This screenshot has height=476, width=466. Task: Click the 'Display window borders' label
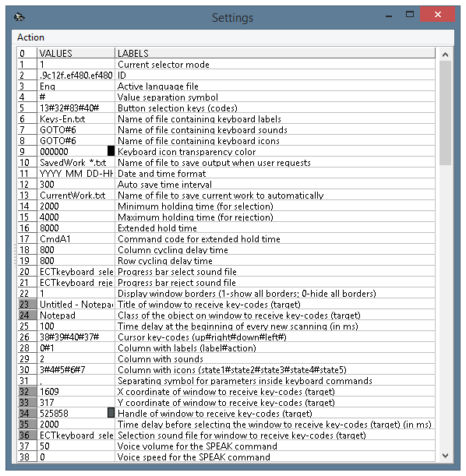[246, 293]
